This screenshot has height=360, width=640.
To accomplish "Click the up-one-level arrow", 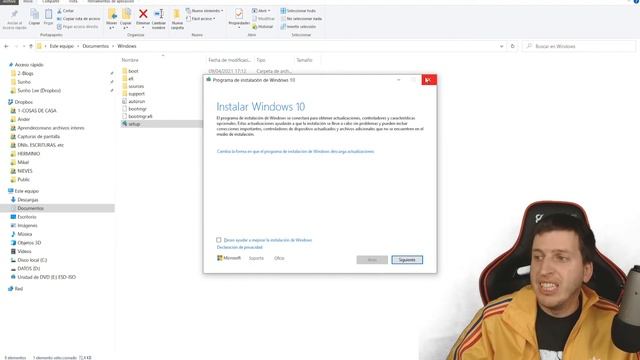I will [31, 46].
